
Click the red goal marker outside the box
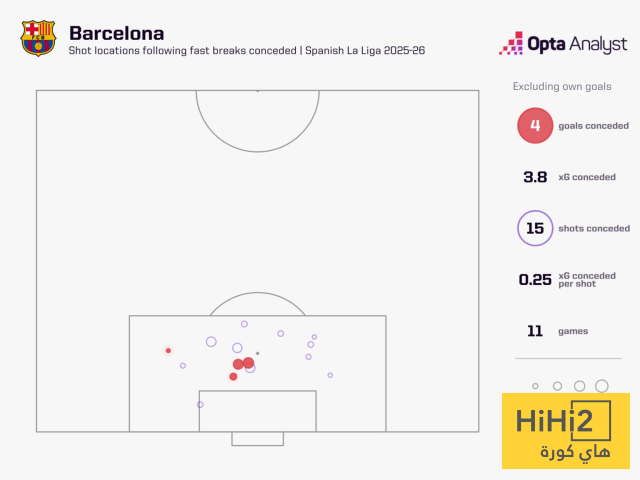pos(168,350)
